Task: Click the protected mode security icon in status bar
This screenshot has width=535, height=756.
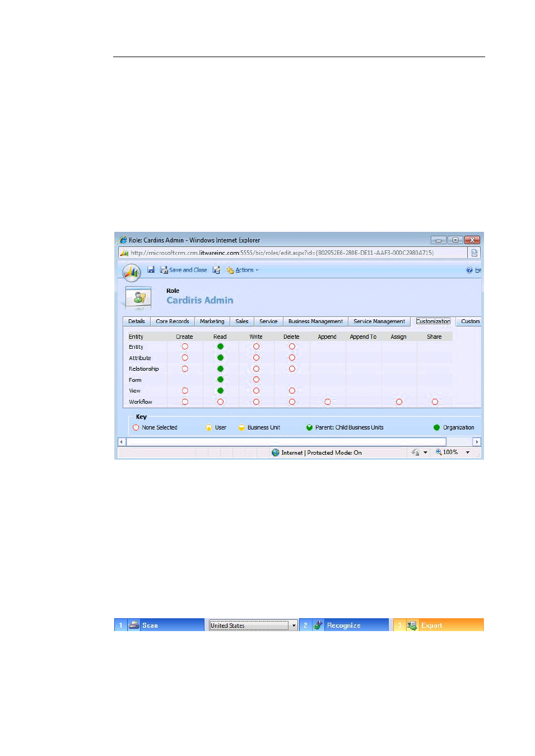Action: pos(415,452)
